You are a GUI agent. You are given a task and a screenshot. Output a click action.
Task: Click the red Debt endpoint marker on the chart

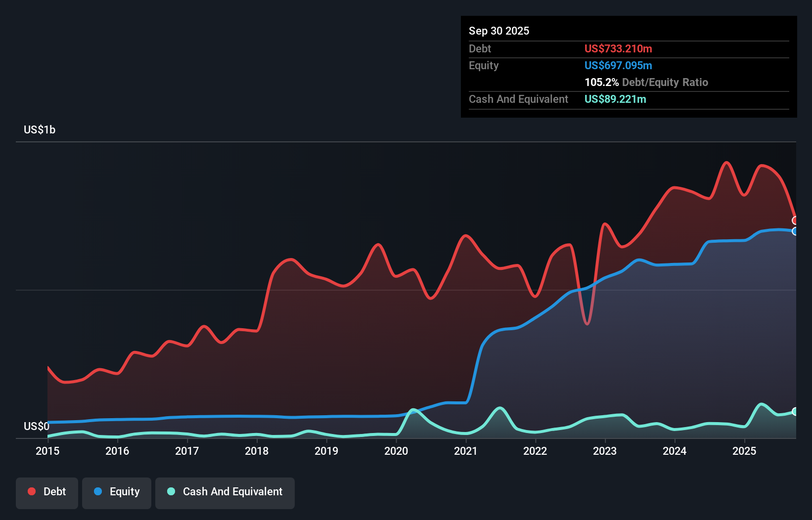(x=795, y=220)
